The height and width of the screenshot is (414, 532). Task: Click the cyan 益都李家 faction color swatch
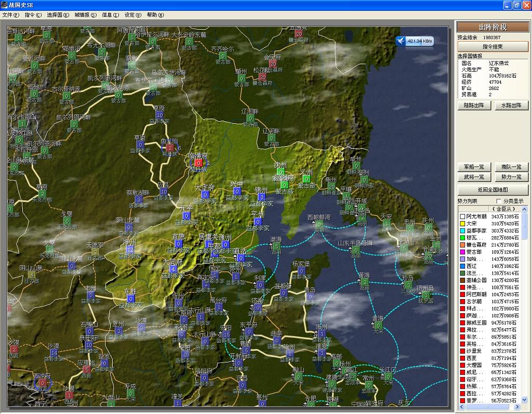tap(462, 230)
